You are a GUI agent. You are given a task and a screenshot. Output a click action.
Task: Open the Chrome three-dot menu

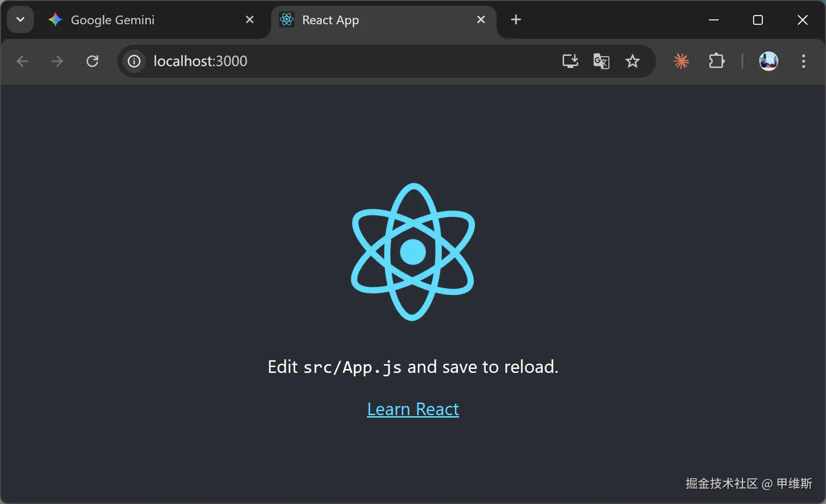804,61
